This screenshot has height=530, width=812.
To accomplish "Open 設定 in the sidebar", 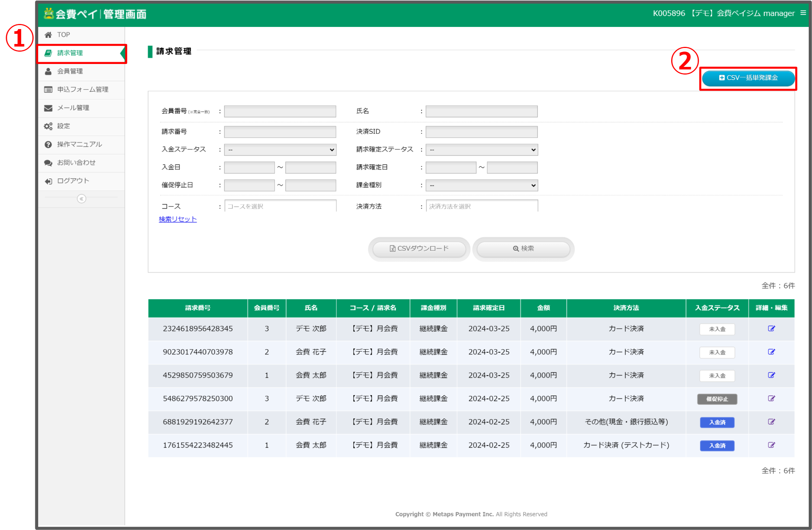I will (81, 126).
